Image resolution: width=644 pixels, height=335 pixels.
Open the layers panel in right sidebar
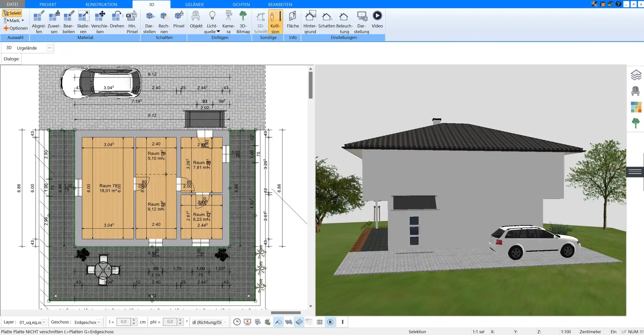tap(636, 75)
